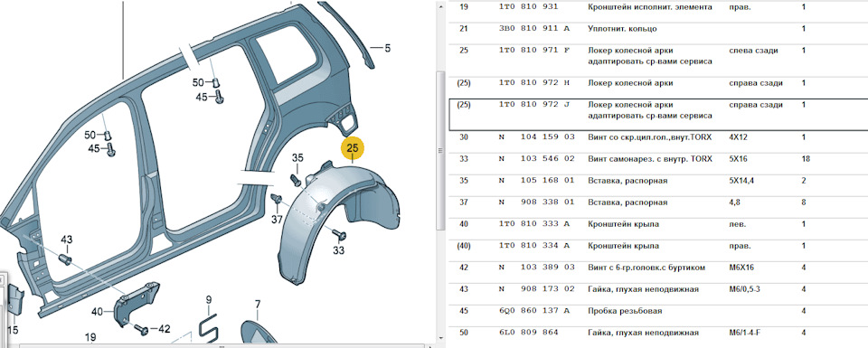Select the expansion insert labeled 35
This screenshot has width=868, height=348.
[295, 179]
